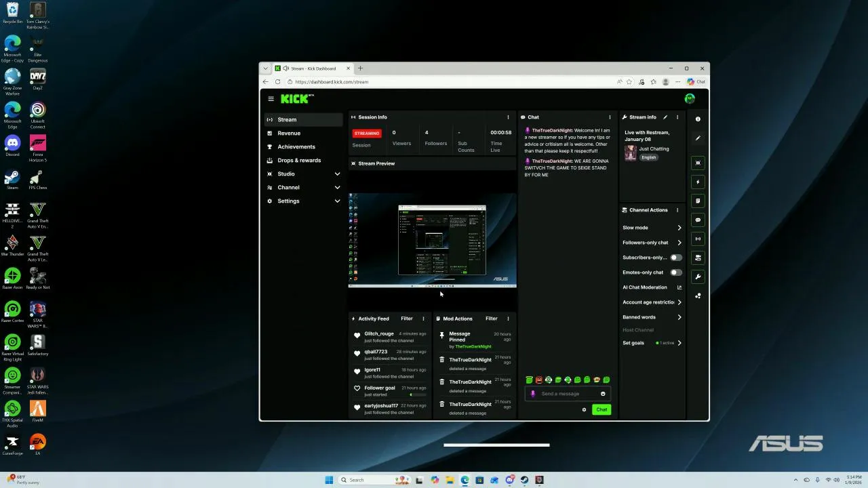868x488 pixels.
Task: Click the document widget sidebar icon
Action: click(698, 201)
